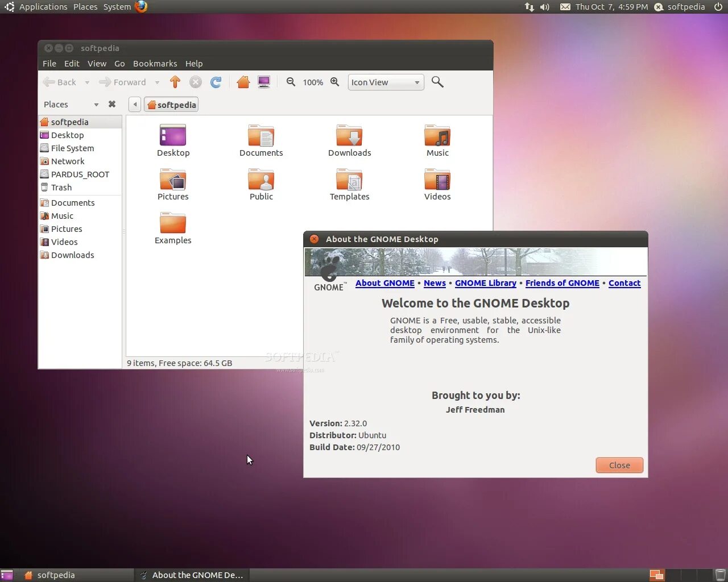Zoom in with the plus magnifier

tap(335, 82)
